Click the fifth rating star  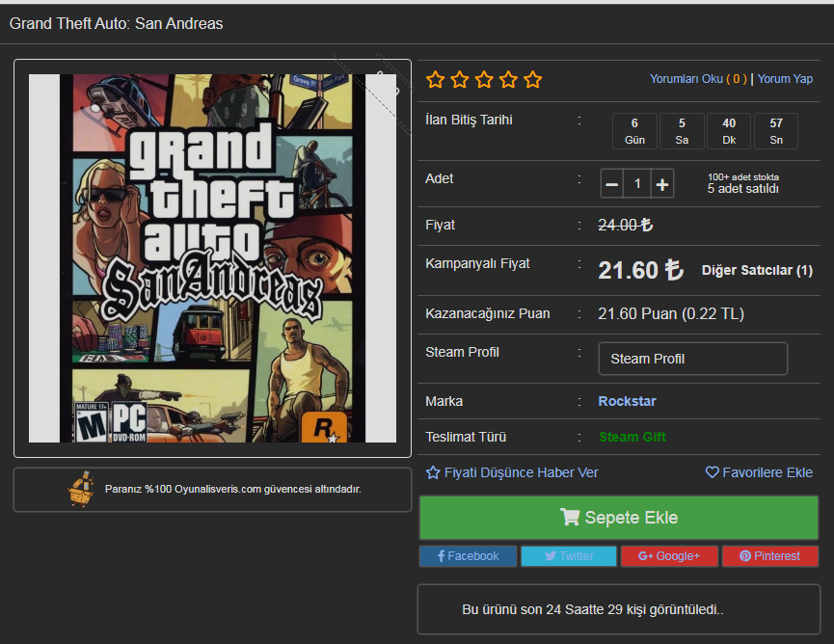pyautogui.click(x=533, y=80)
